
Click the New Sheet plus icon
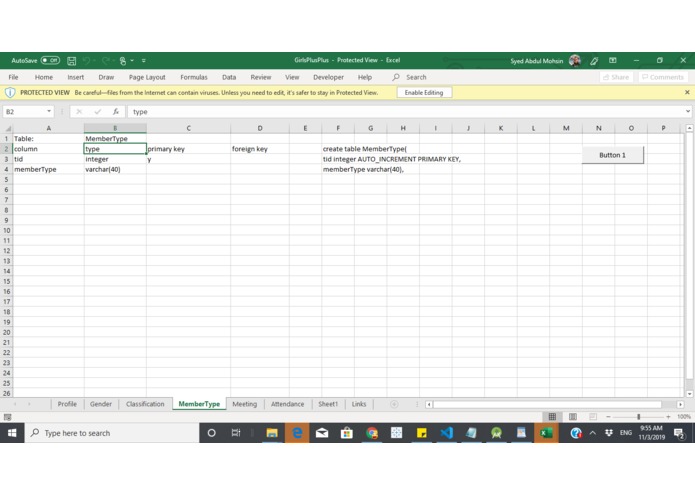coord(394,404)
